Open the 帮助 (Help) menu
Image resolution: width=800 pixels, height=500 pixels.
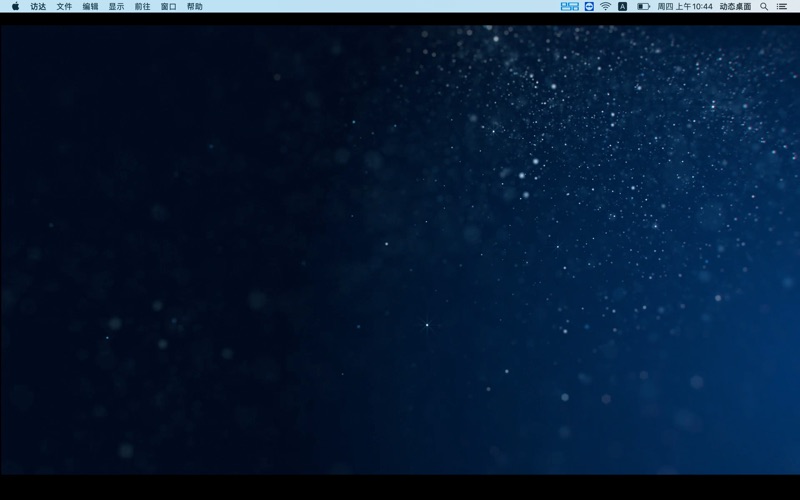(194, 6)
